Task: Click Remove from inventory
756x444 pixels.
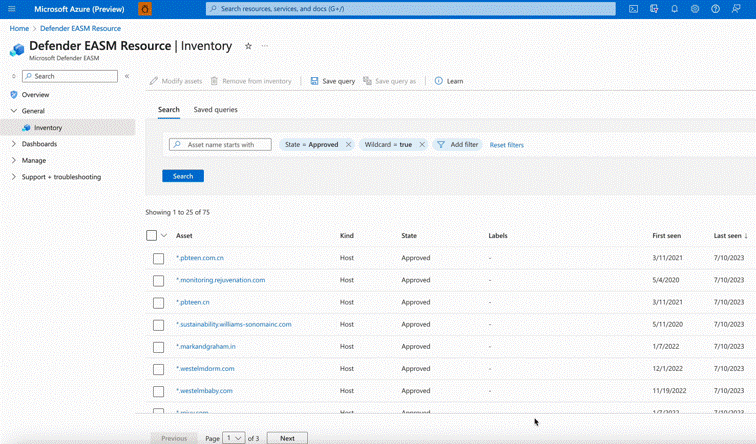Action: 251,81
